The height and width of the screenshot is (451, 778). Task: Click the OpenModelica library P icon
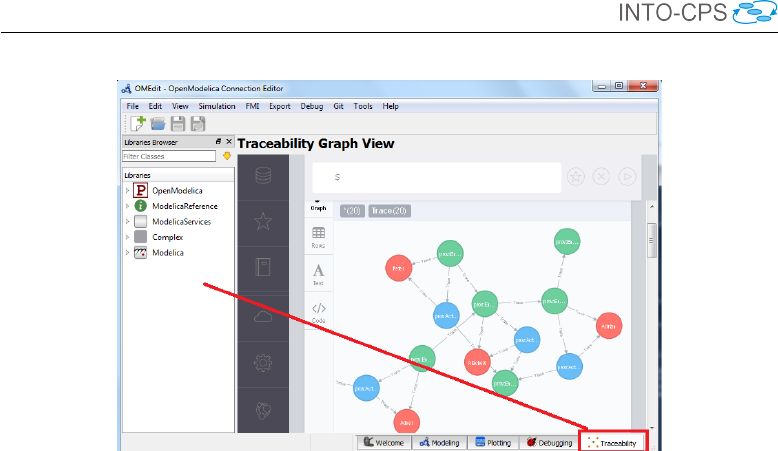(x=141, y=191)
